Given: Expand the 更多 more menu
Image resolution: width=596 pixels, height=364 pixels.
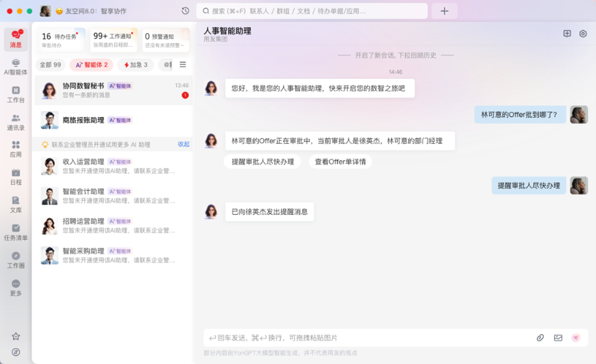Looking at the screenshot, I should [x=16, y=288].
